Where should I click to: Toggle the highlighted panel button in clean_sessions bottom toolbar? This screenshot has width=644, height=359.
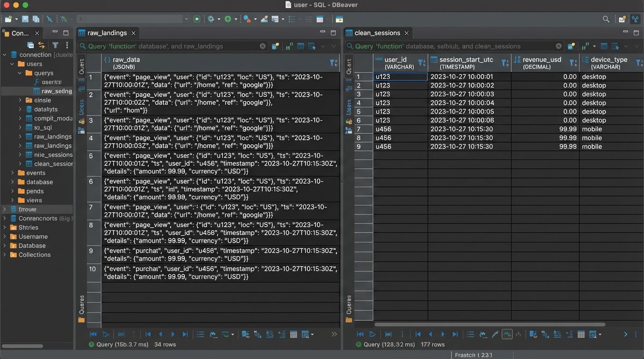507,334
